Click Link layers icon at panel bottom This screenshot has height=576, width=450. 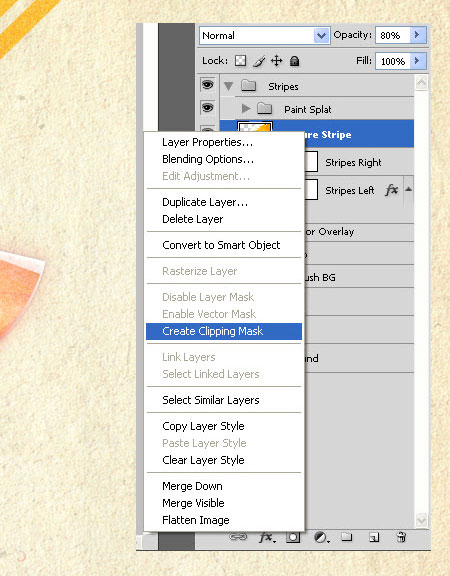pyautogui.click(x=238, y=537)
